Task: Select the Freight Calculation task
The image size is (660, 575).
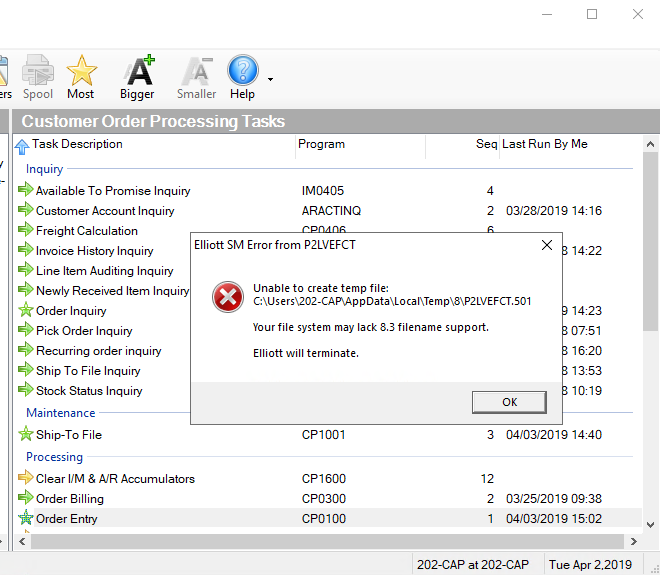Action: tap(87, 231)
